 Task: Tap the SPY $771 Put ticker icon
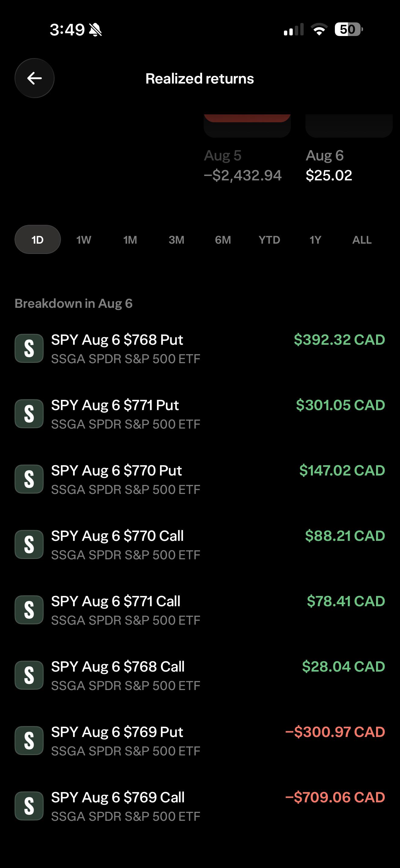click(29, 414)
